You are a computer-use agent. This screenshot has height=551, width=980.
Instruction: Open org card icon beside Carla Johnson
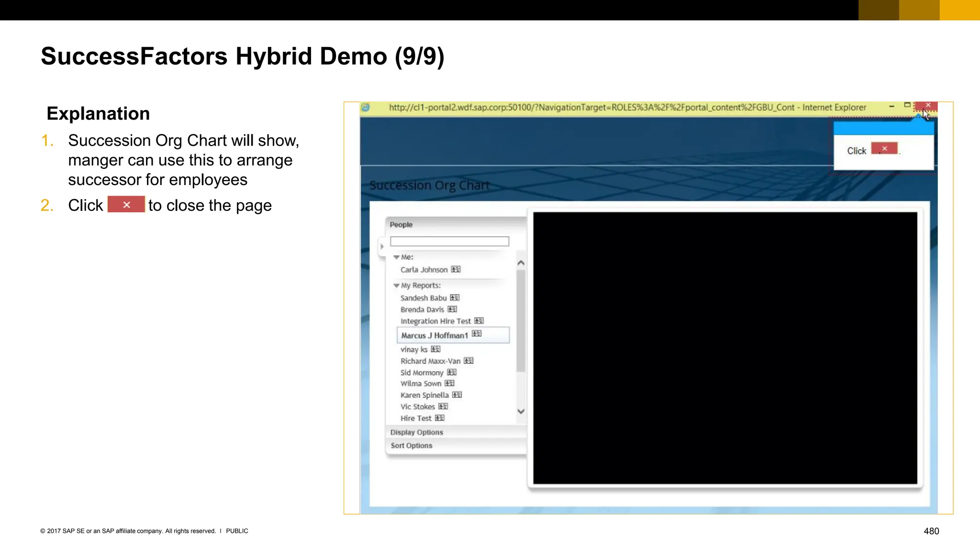456,269
